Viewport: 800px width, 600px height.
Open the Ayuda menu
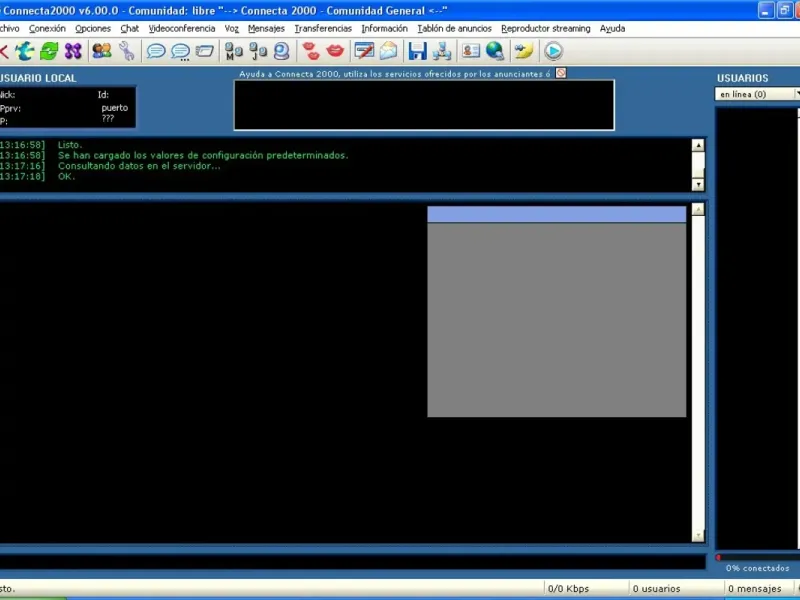612,29
